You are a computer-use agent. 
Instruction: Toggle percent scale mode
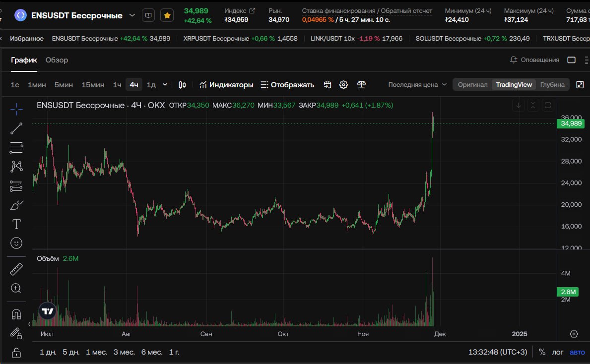point(542,352)
